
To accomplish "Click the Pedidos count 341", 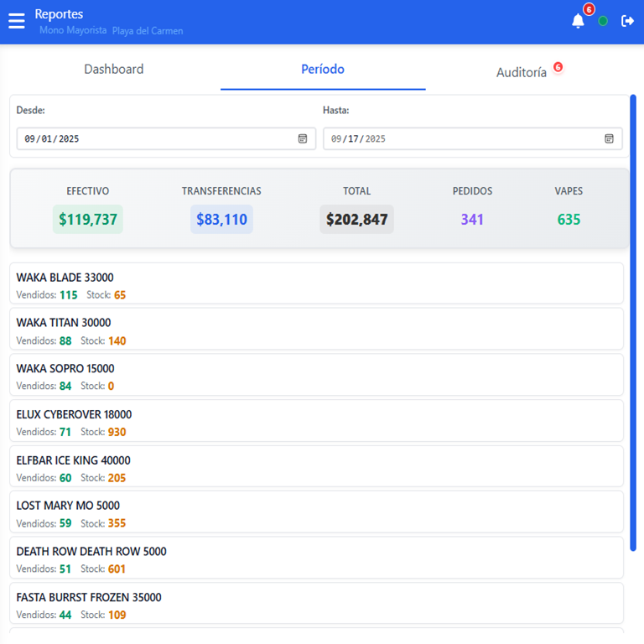I will tap(472, 220).
